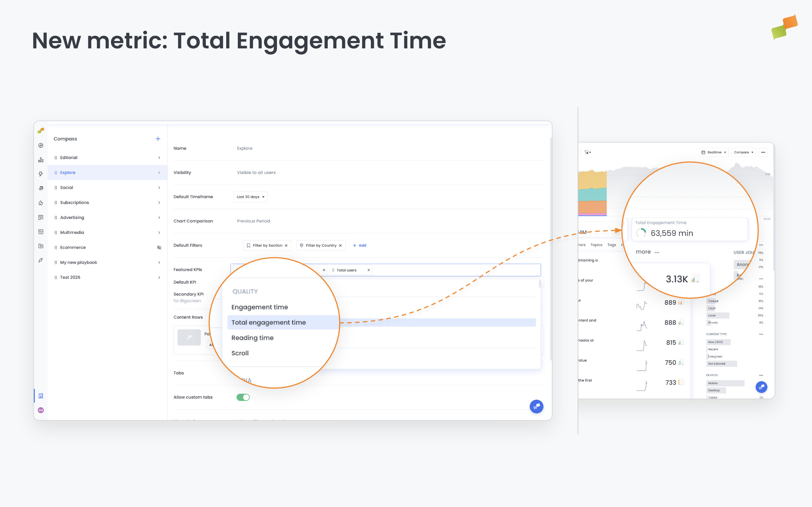Disable the Allow custom tabs toggle
812x507 pixels.
243,397
